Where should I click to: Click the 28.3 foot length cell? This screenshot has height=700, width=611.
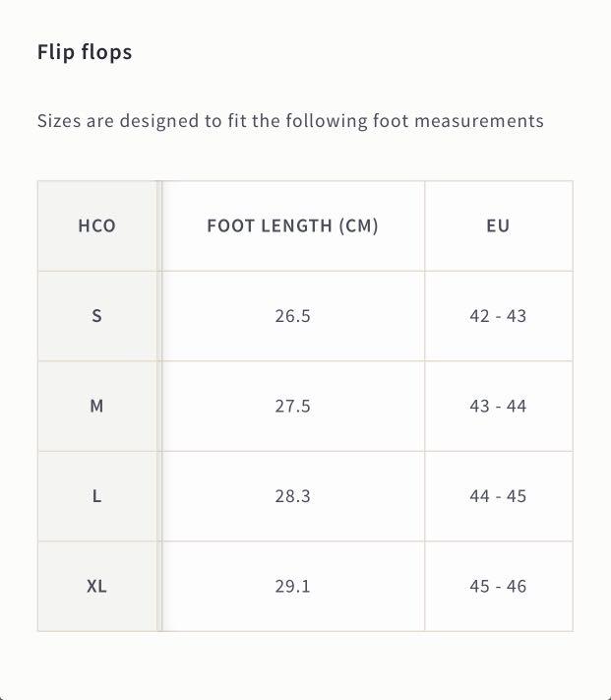(x=292, y=496)
